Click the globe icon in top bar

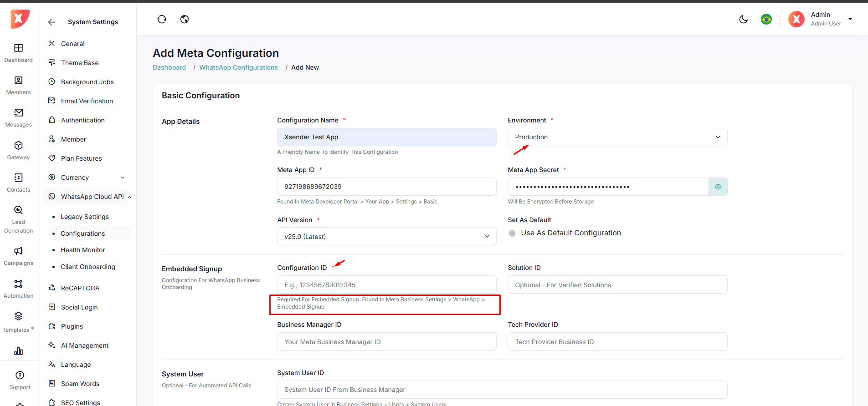[x=185, y=19]
